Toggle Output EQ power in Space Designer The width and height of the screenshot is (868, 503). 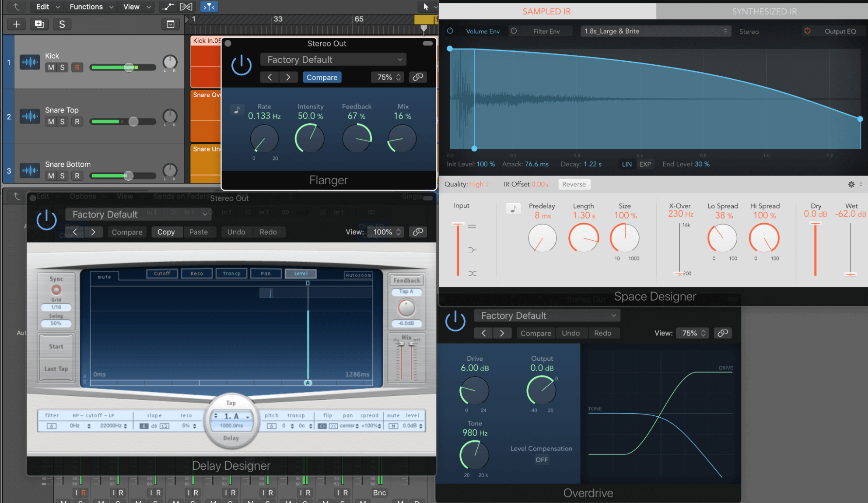pos(807,31)
